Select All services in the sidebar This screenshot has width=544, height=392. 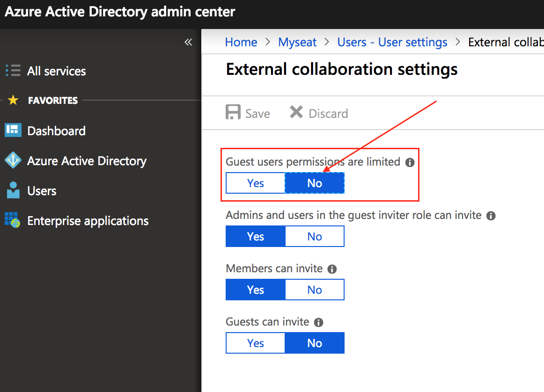[57, 71]
